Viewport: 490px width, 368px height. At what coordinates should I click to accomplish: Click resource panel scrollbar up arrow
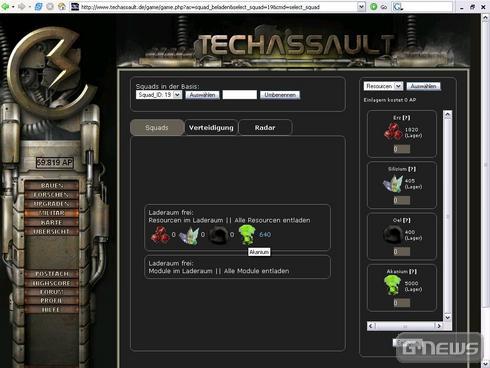pos(447,115)
